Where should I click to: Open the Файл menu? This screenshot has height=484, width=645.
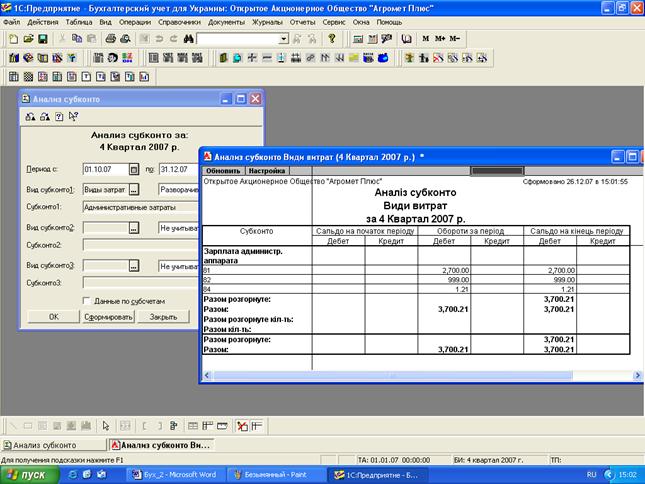[12, 22]
